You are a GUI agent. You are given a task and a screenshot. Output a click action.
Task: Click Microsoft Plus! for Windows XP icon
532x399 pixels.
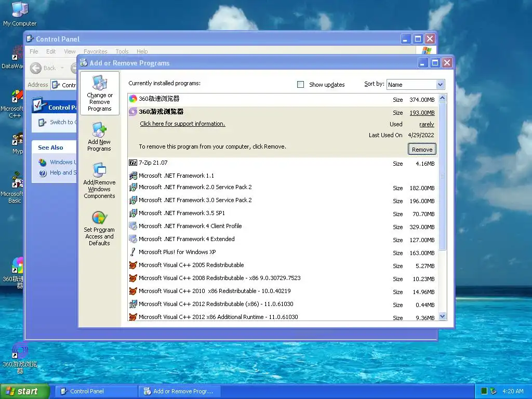(x=133, y=252)
